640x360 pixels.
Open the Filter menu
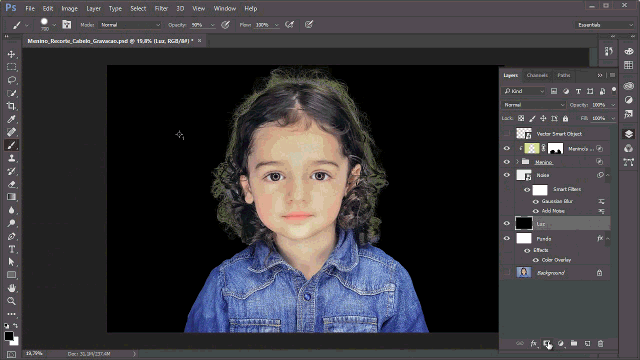coord(161,8)
